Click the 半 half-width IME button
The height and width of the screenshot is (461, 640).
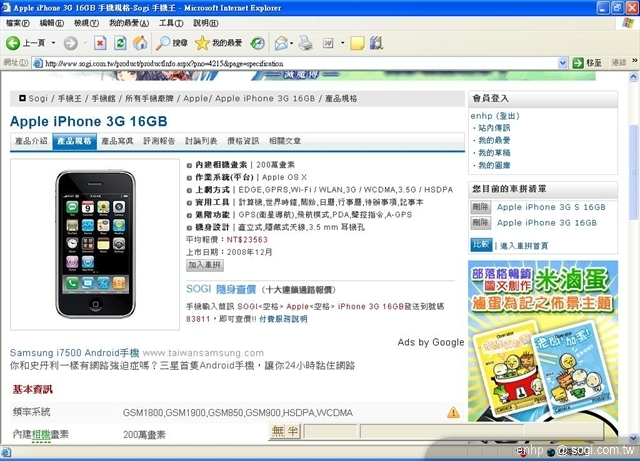click(x=293, y=431)
